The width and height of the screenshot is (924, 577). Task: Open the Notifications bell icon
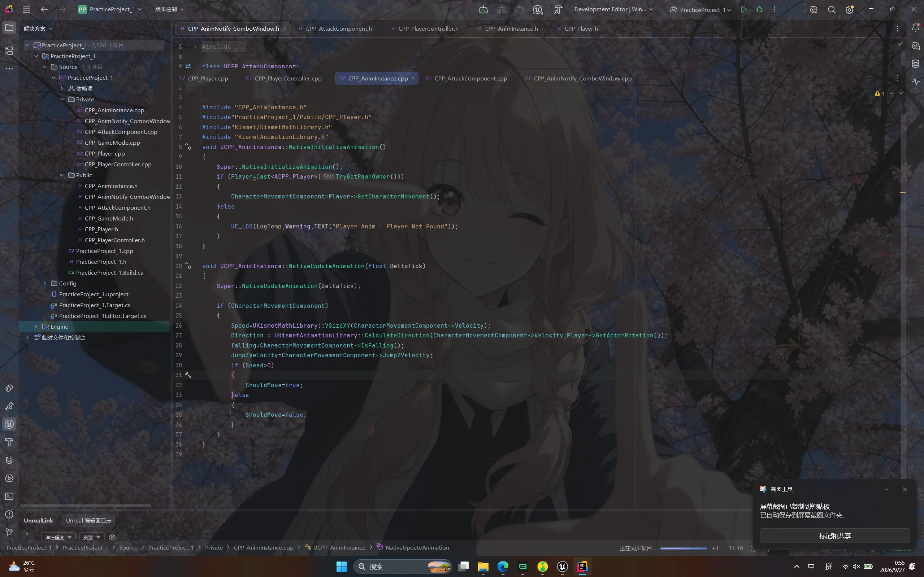coord(915,28)
